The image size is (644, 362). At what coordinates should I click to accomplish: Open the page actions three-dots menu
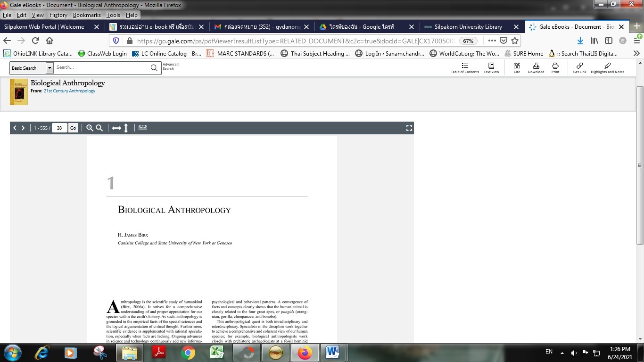click(x=492, y=41)
